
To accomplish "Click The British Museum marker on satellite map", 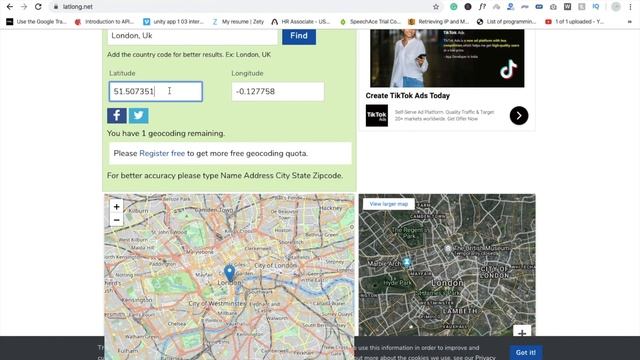I will (448, 248).
